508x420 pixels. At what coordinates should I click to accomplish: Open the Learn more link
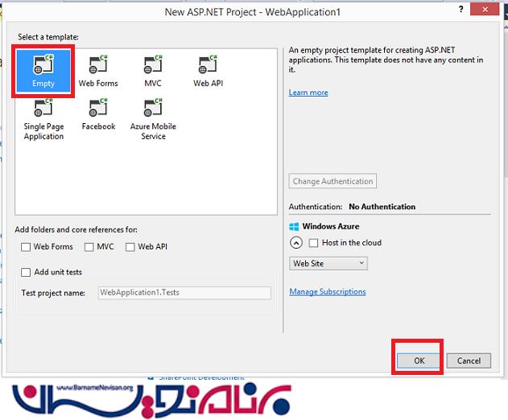308,93
